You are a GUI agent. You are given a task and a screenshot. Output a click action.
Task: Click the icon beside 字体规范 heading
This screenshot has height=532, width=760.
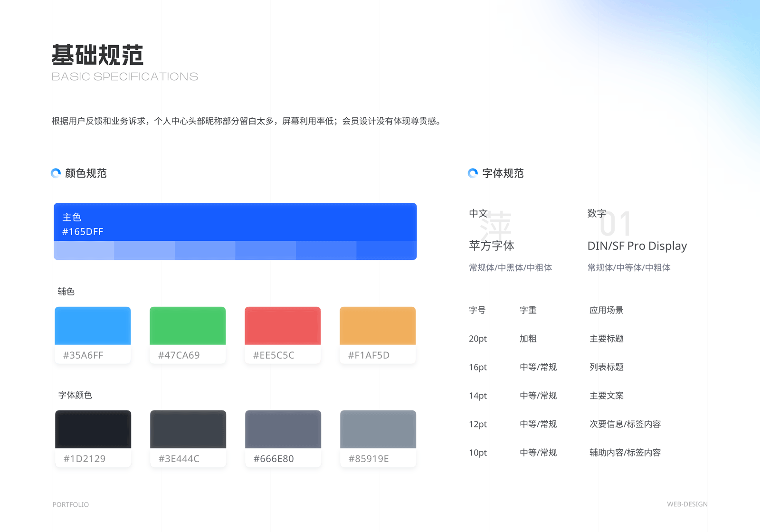coord(473,173)
